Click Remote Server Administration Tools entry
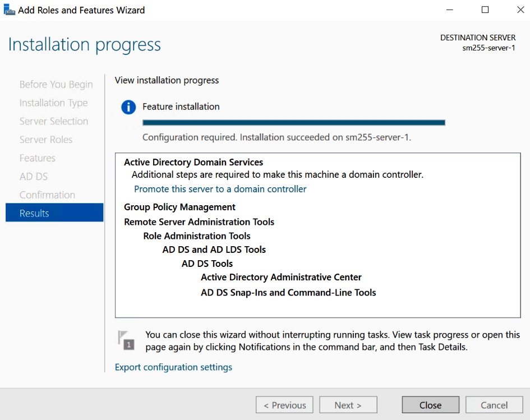Image resolution: width=530 pixels, height=420 pixels. (199, 222)
